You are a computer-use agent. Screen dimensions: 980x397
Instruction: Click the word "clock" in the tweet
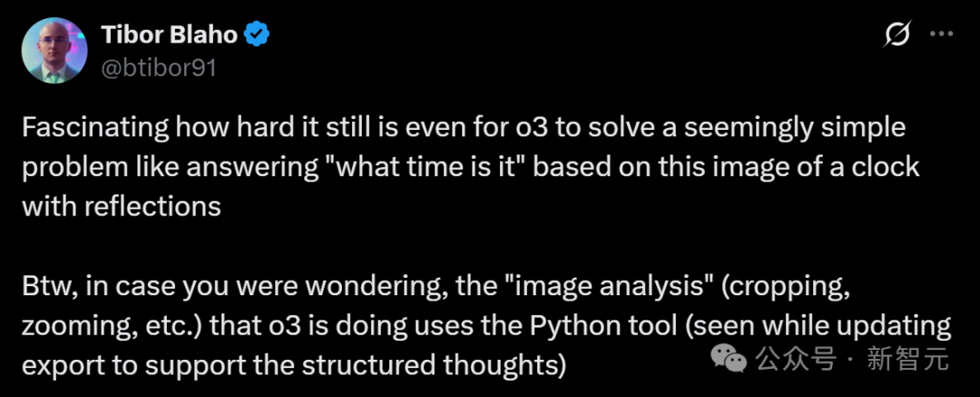click(887, 167)
